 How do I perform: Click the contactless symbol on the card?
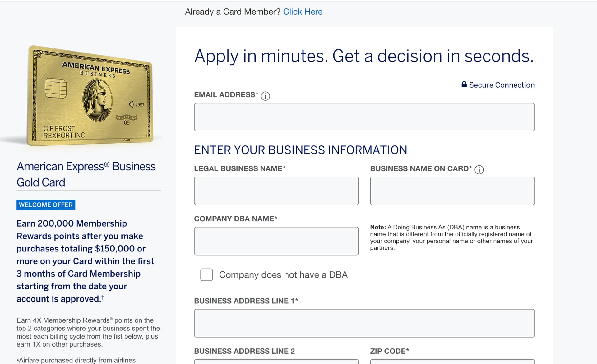(x=131, y=104)
